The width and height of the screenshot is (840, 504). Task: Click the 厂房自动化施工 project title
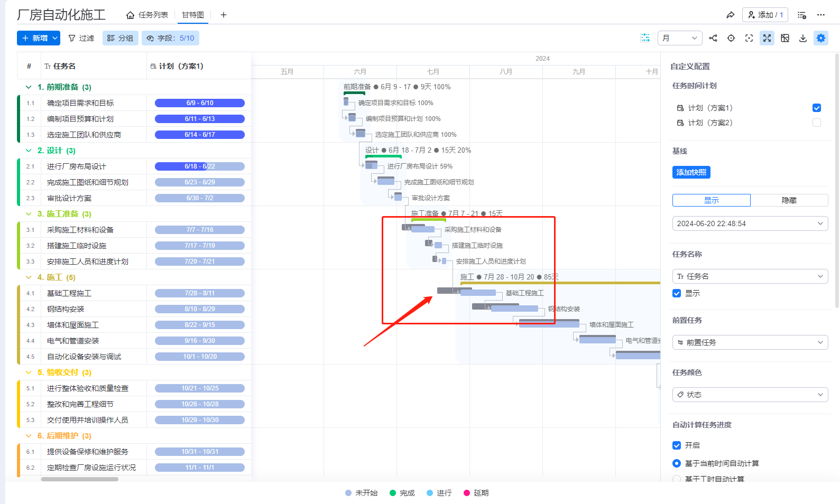pos(61,15)
